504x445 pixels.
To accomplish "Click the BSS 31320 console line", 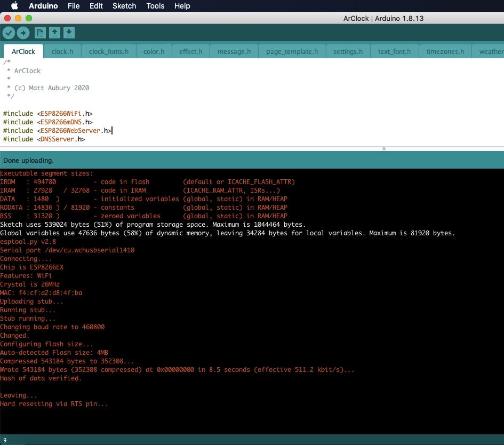I will [144, 216].
